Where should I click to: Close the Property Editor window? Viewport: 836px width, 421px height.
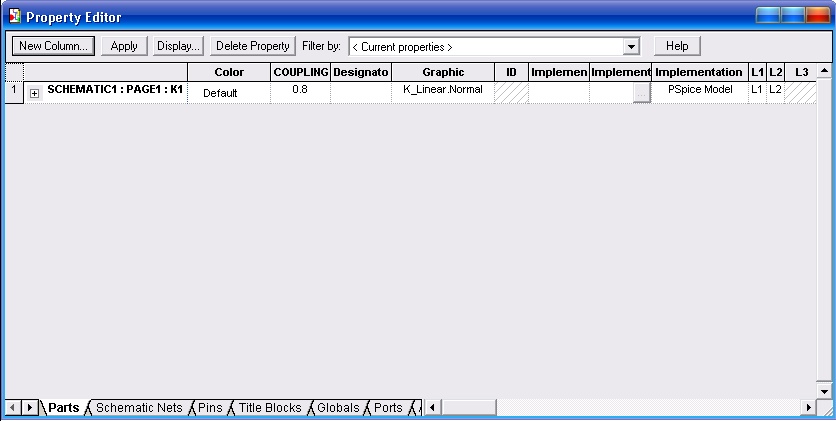pos(818,15)
